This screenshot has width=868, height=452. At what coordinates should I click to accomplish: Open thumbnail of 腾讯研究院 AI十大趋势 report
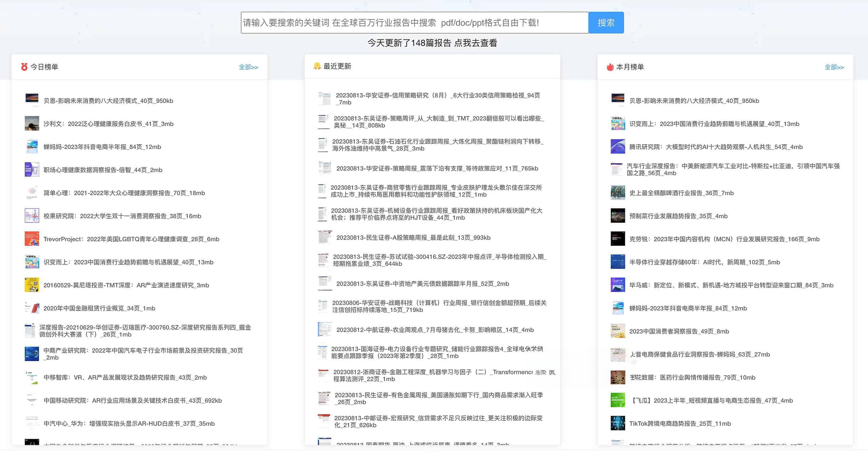click(618, 147)
